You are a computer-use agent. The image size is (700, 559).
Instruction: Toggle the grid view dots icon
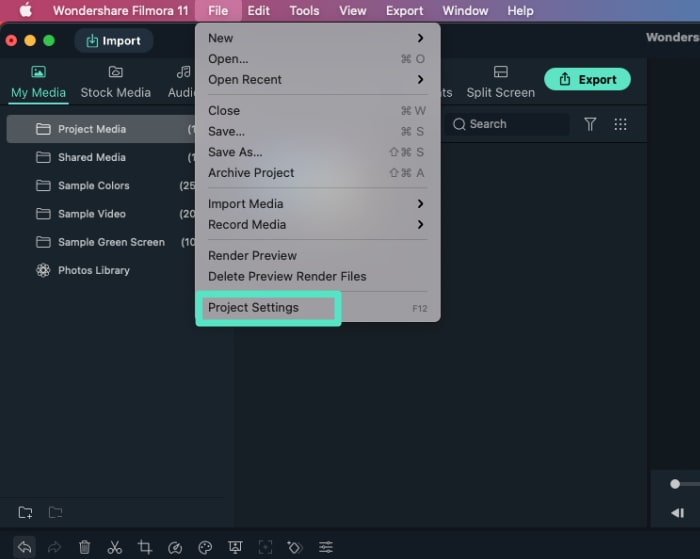pos(620,124)
